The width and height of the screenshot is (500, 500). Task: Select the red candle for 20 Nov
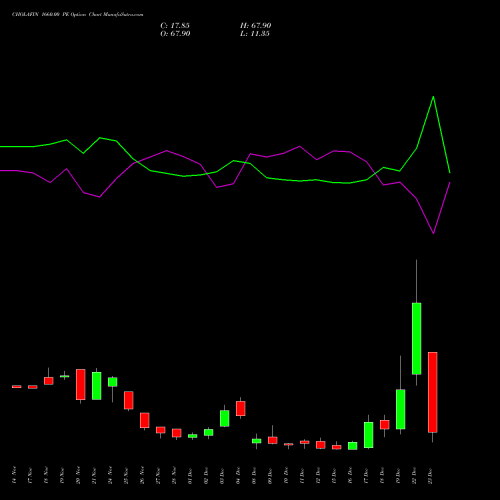click(81, 384)
